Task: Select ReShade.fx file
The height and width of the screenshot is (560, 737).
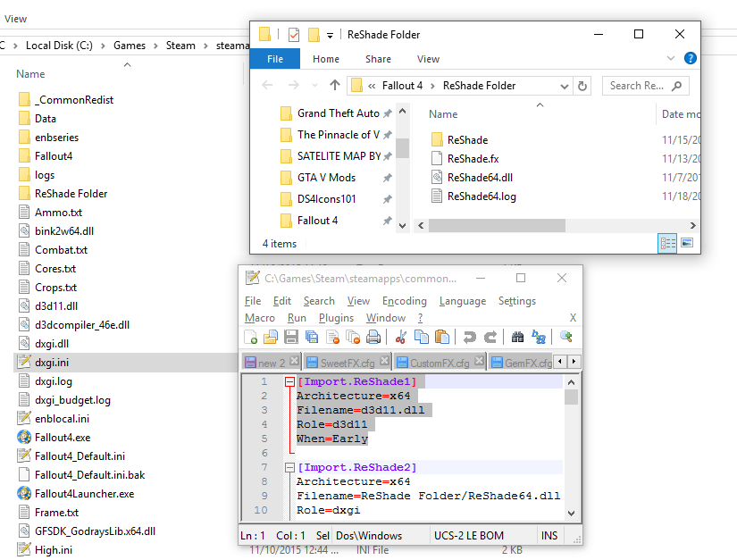Action: 473,159
